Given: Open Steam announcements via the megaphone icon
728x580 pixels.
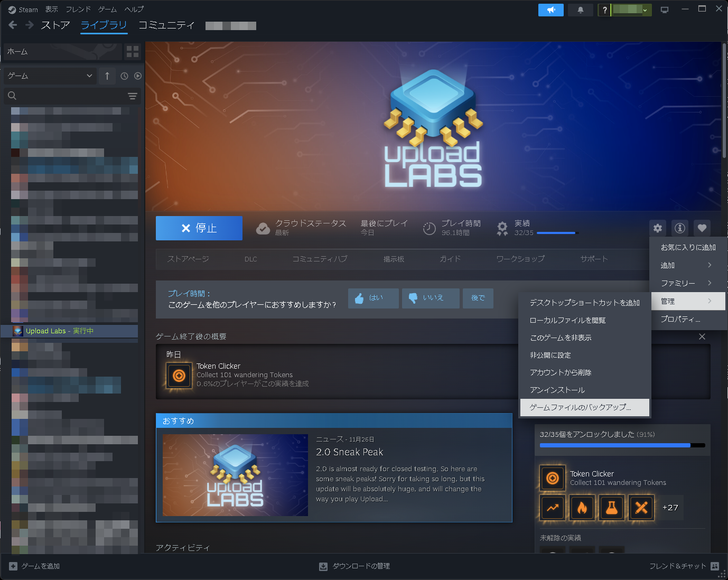Looking at the screenshot, I should pos(550,10).
